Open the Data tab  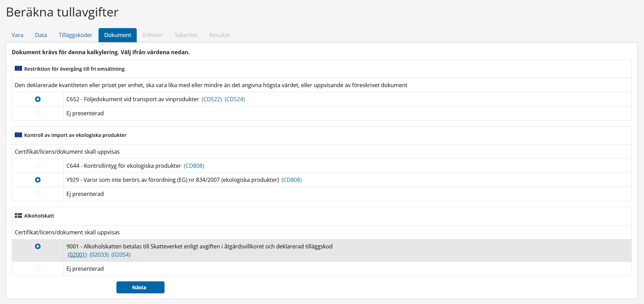(x=41, y=35)
